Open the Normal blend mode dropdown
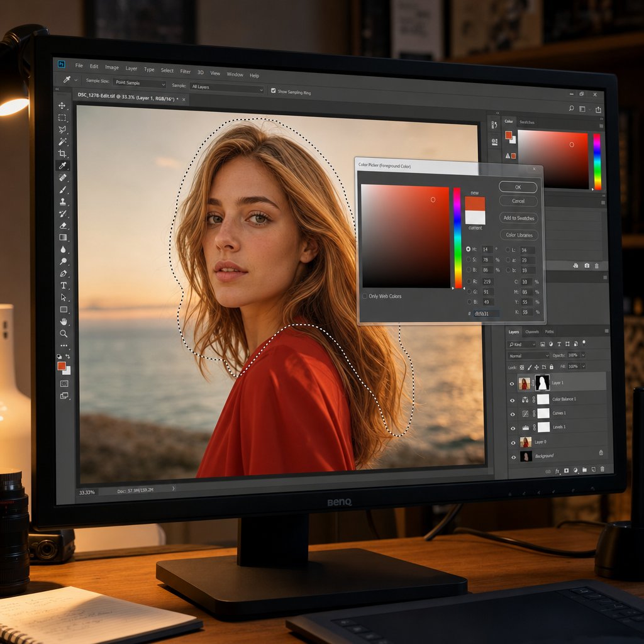 tap(528, 355)
